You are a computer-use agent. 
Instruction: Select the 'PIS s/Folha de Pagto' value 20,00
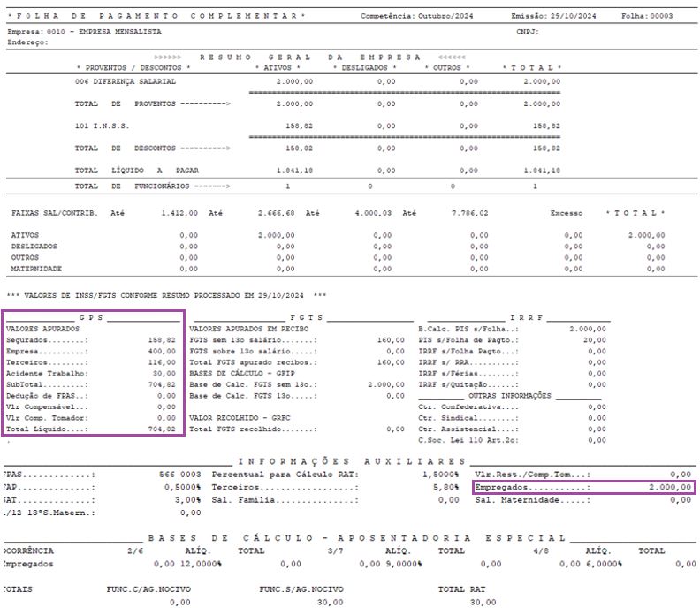click(595, 340)
